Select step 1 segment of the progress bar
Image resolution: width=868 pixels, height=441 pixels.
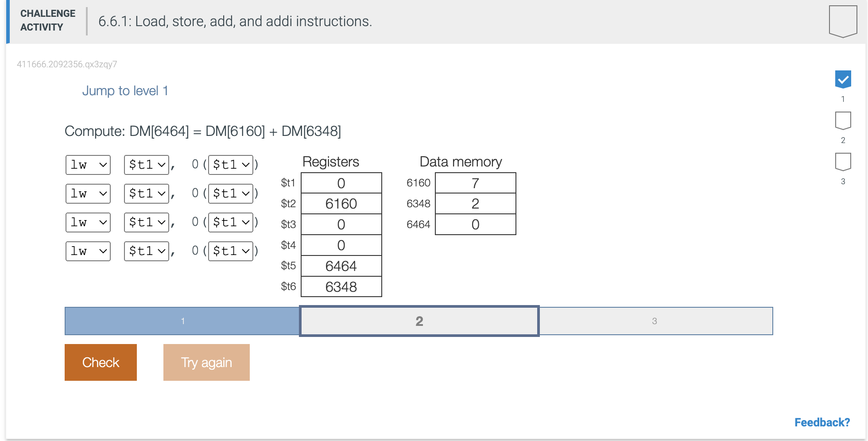pyautogui.click(x=182, y=321)
